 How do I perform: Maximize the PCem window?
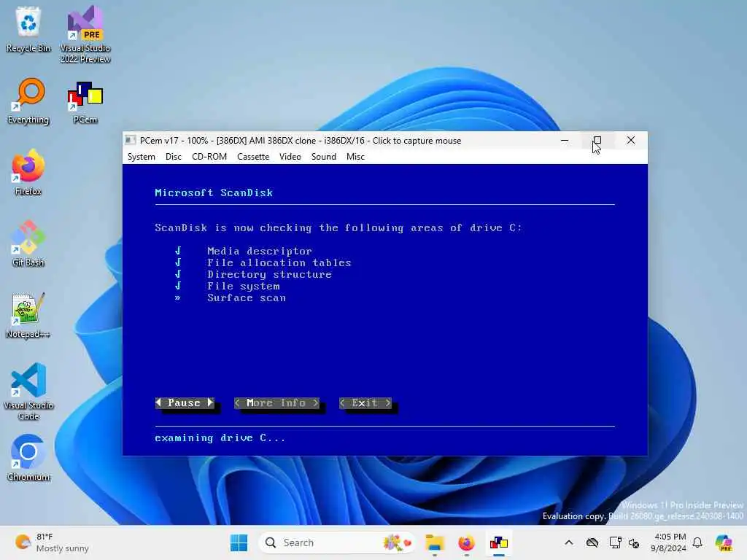597,141
